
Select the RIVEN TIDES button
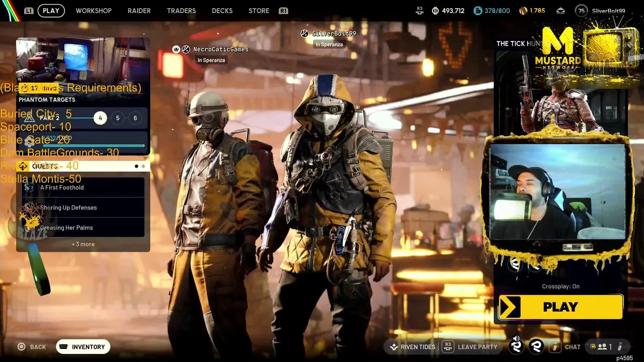point(413,347)
